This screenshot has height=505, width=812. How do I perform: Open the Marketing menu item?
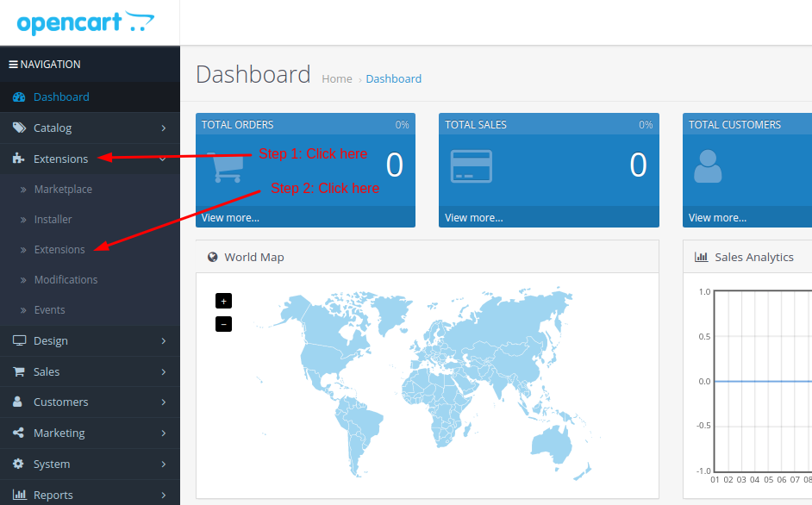tap(91, 433)
